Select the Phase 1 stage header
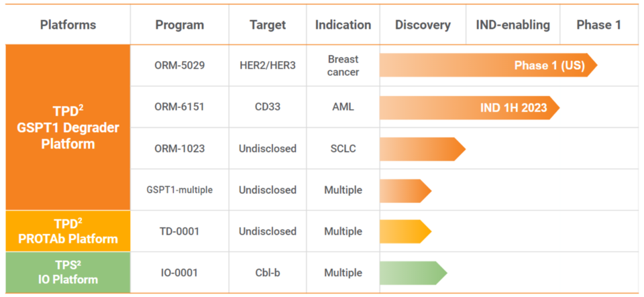Screen dimensions: 644x297 click(x=598, y=25)
